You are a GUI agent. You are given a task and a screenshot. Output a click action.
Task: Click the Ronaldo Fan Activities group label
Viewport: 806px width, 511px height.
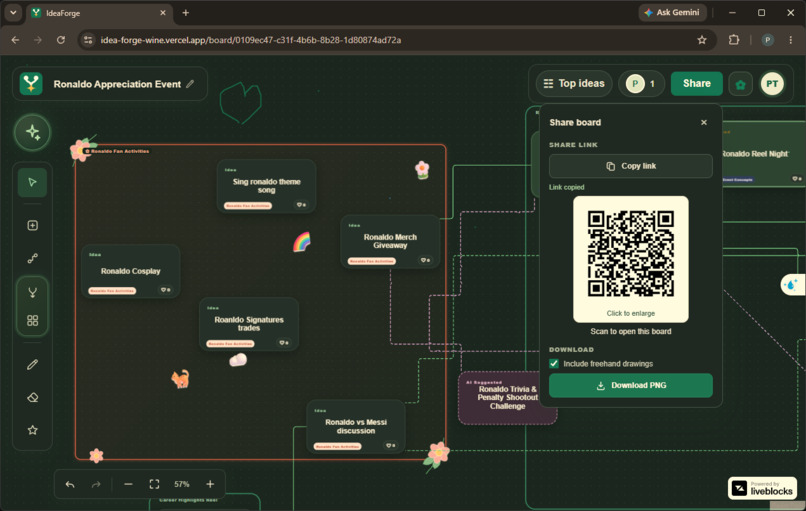117,151
